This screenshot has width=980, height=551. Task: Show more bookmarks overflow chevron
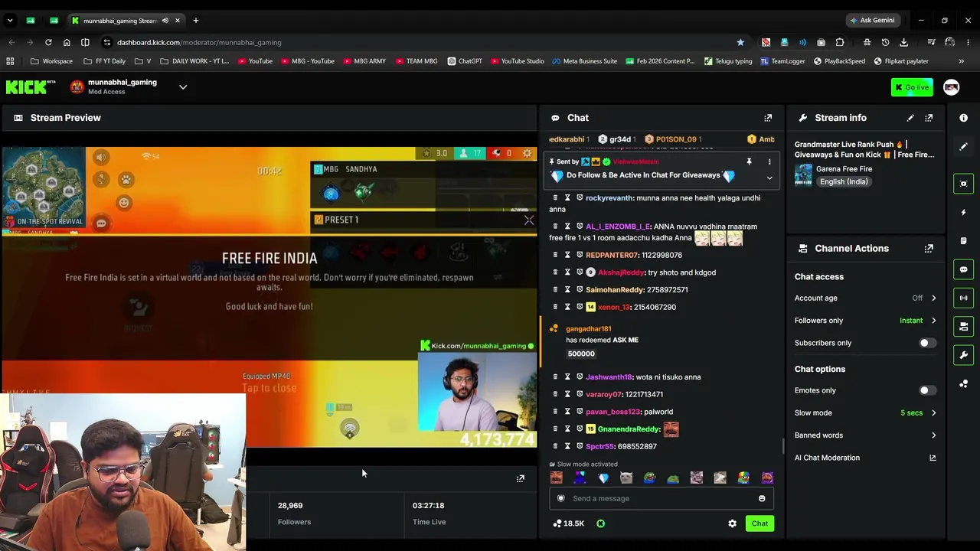coord(962,61)
